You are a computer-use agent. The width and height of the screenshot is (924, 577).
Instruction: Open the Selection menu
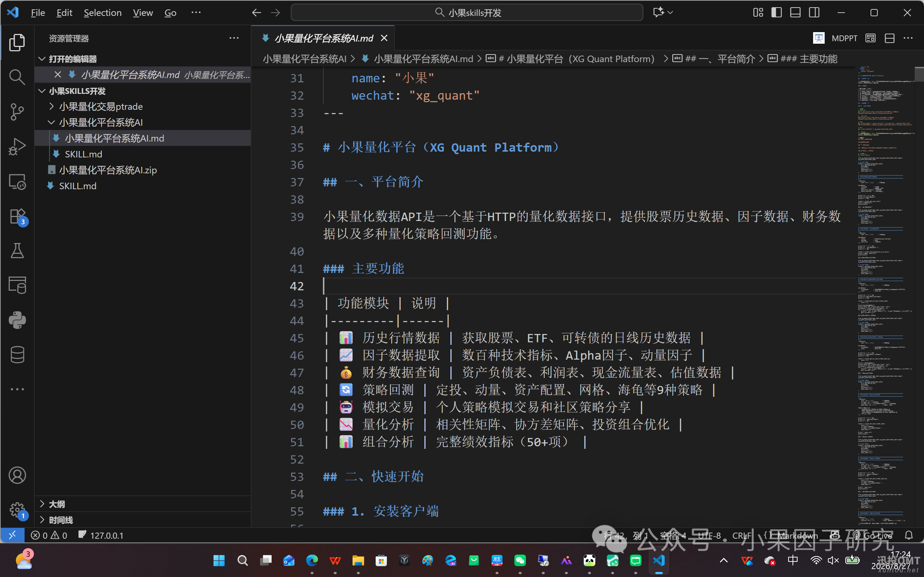tap(103, 13)
